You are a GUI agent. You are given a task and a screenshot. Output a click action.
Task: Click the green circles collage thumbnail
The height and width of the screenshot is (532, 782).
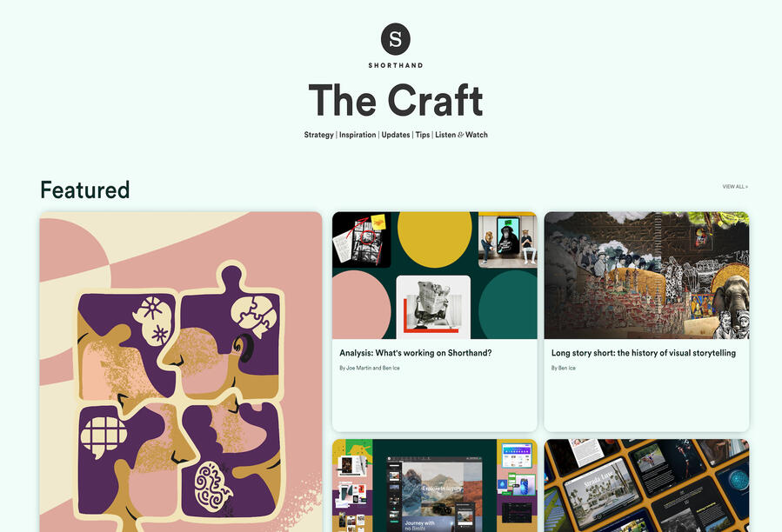pyautogui.click(x=435, y=276)
